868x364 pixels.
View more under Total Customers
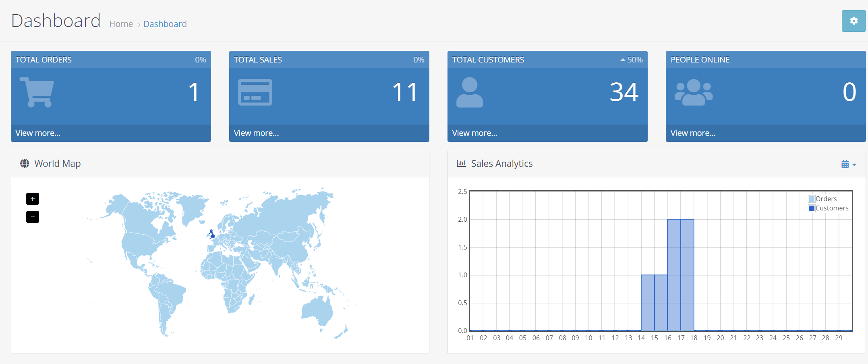pos(474,133)
